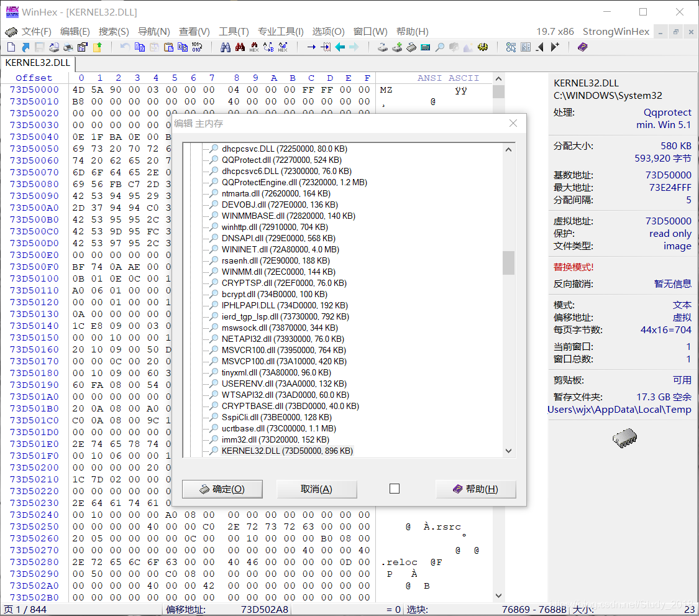The width and height of the screenshot is (699, 616).
Task: Click the hex view scroll-up arrow
Action: point(498,78)
